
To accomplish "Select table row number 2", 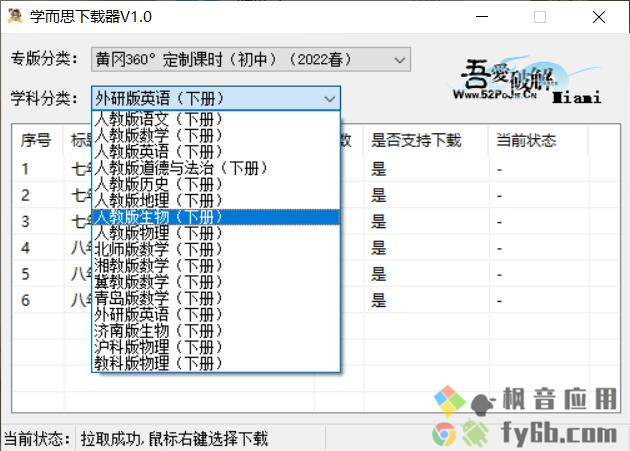I will pos(315,195).
